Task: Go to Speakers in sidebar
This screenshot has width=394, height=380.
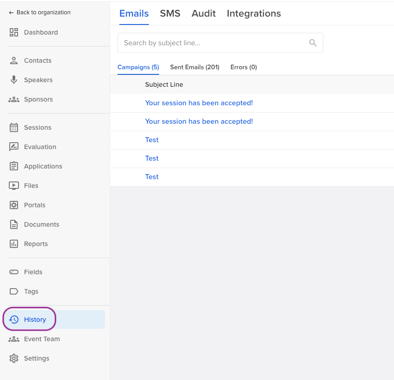Action: pyautogui.click(x=38, y=80)
